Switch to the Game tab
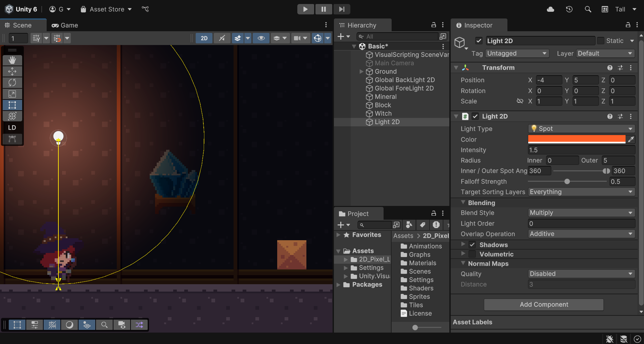This screenshot has height=344, width=644. click(x=65, y=26)
